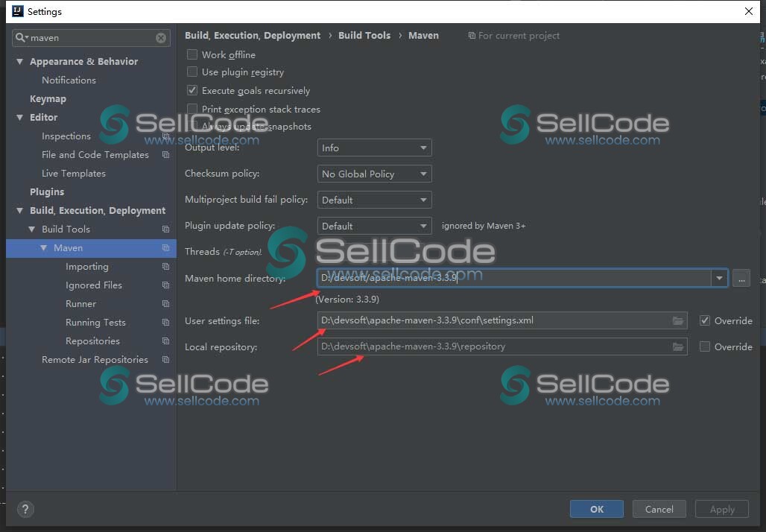Click Build, Execution, Deployment breadcrumb
Image resolution: width=766 pixels, height=532 pixels.
click(253, 36)
